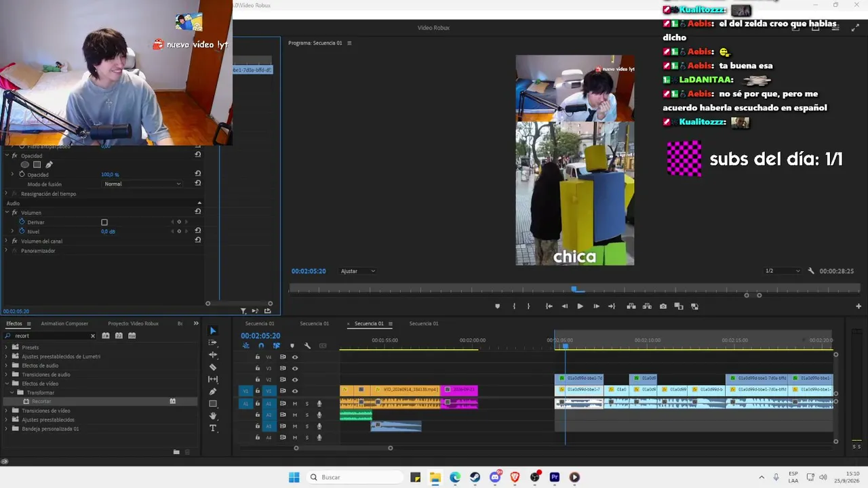Image resolution: width=868 pixels, height=488 pixels.
Task: Hide track V4 with eye icon
Action: coord(295,357)
